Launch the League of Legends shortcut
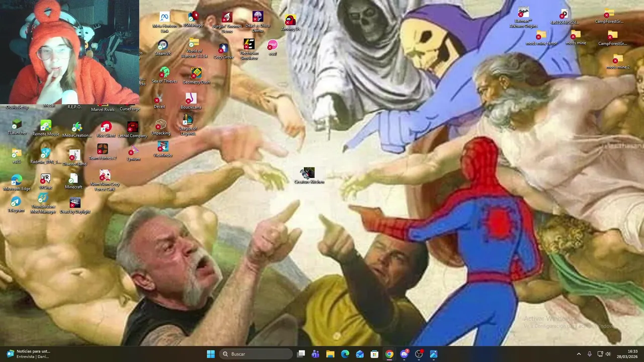 pyautogui.click(x=188, y=125)
